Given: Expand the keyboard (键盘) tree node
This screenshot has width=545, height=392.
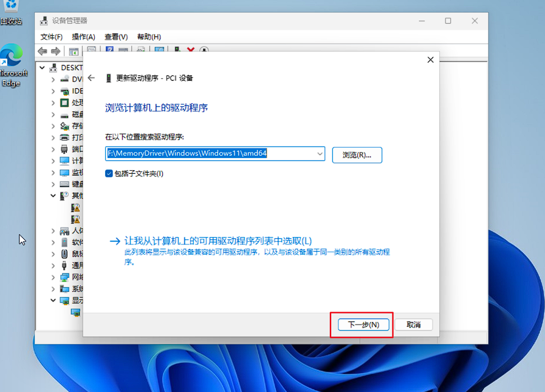Looking at the screenshot, I should (x=53, y=184).
